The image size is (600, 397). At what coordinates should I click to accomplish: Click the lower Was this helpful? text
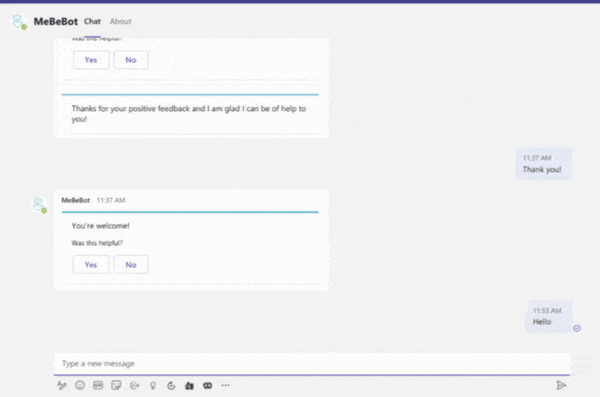click(97, 243)
